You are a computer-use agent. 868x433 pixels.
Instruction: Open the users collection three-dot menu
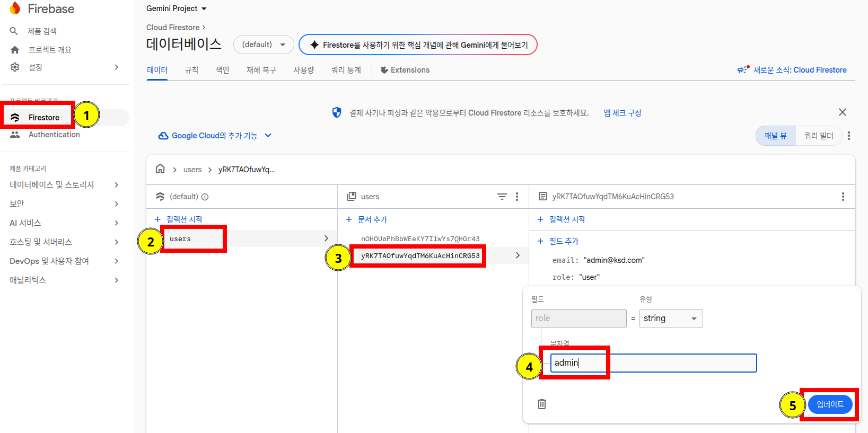517,197
